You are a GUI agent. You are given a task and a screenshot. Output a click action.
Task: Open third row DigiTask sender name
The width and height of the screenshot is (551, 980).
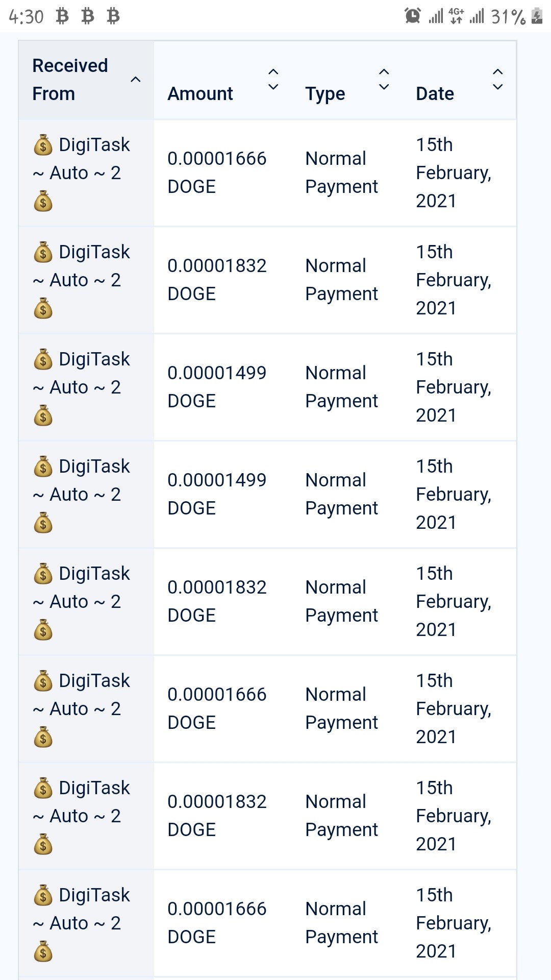[82, 387]
